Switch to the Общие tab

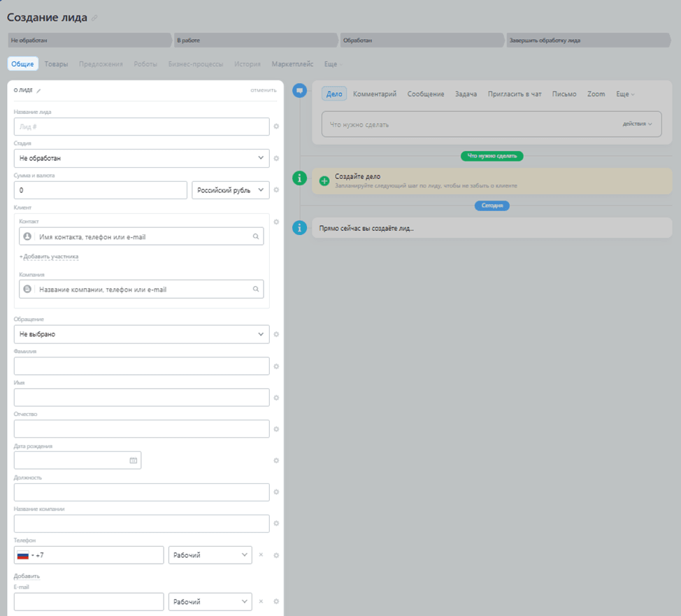pyautogui.click(x=22, y=64)
